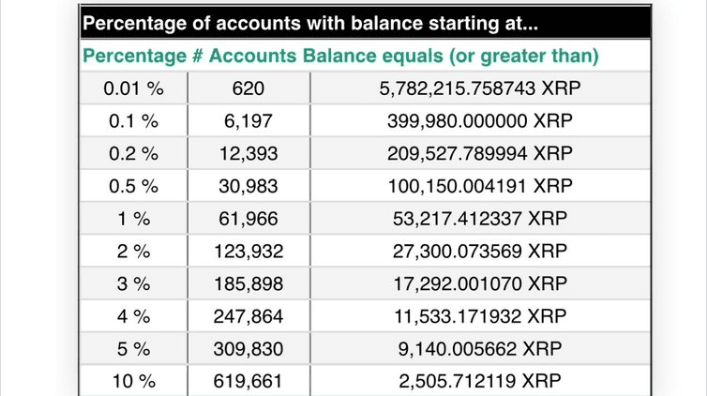Click the black table title header
The height and width of the screenshot is (396, 707).
tap(365, 23)
